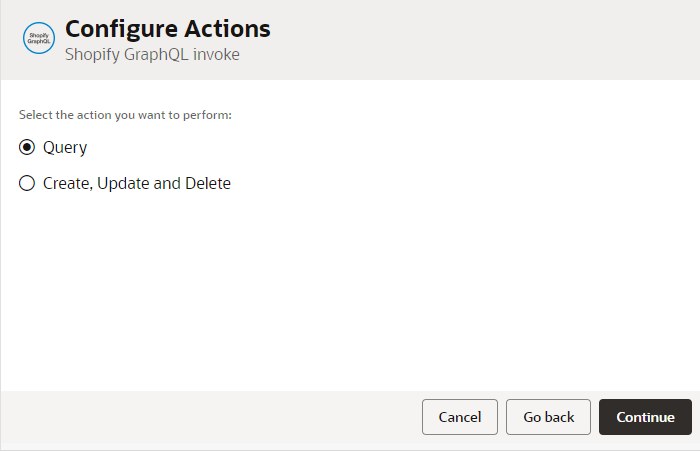Click the word invoke in the subtitle
The height and width of the screenshot is (451, 700).
point(217,55)
